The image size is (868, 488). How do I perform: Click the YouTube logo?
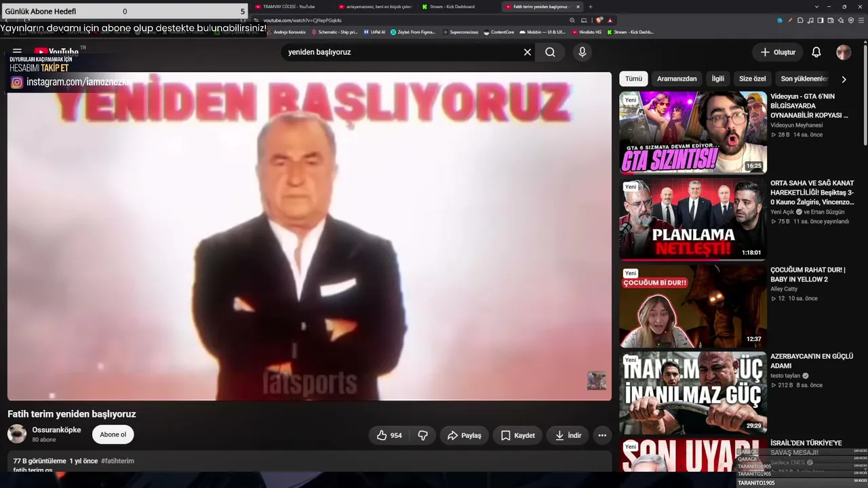[x=56, y=52]
